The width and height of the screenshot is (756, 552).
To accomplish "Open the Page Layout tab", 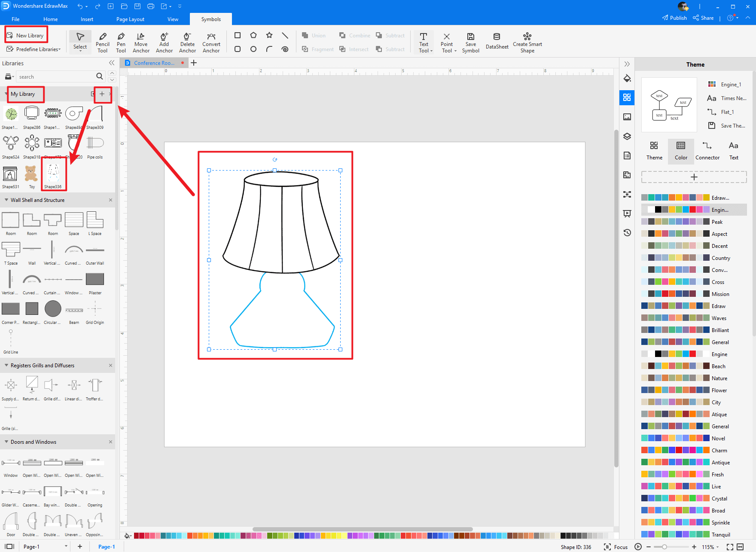I will [130, 19].
